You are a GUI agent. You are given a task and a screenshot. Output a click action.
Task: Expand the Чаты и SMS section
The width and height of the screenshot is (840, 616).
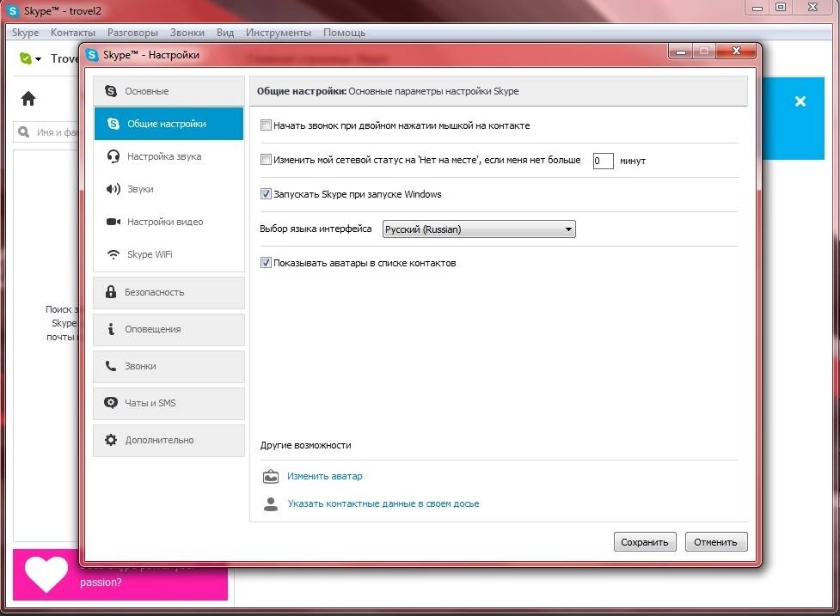(x=169, y=403)
